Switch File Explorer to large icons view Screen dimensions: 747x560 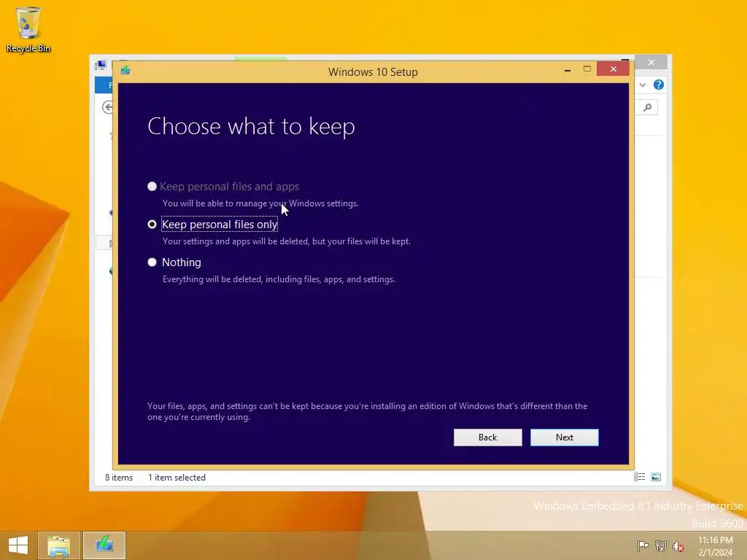pyautogui.click(x=656, y=477)
